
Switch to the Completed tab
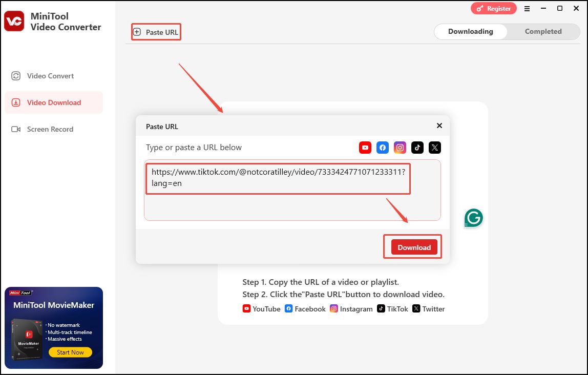tap(543, 31)
